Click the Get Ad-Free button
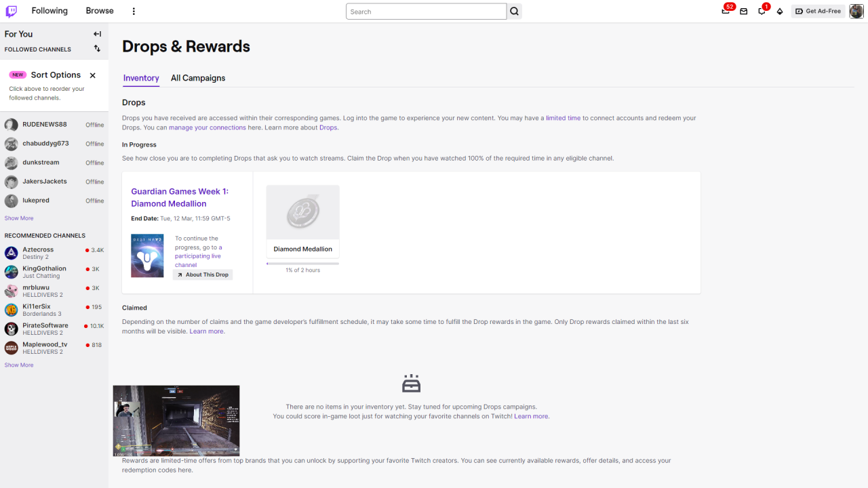 pyautogui.click(x=818, y=12)
